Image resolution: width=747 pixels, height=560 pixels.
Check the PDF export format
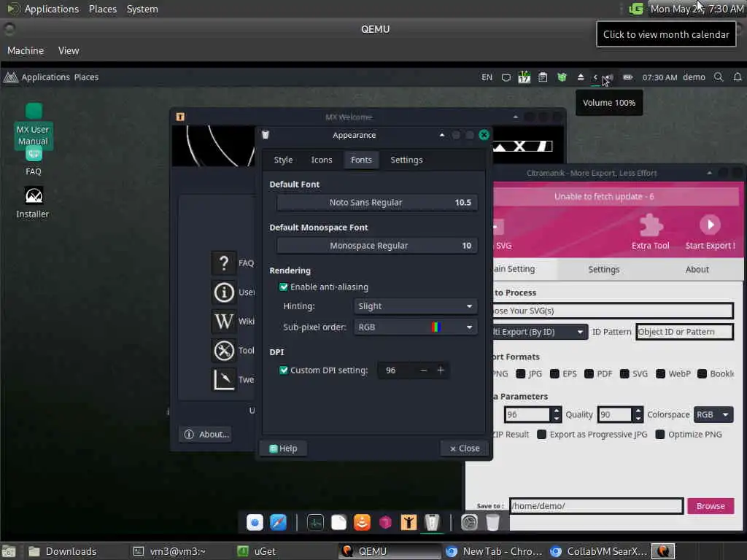589,374
